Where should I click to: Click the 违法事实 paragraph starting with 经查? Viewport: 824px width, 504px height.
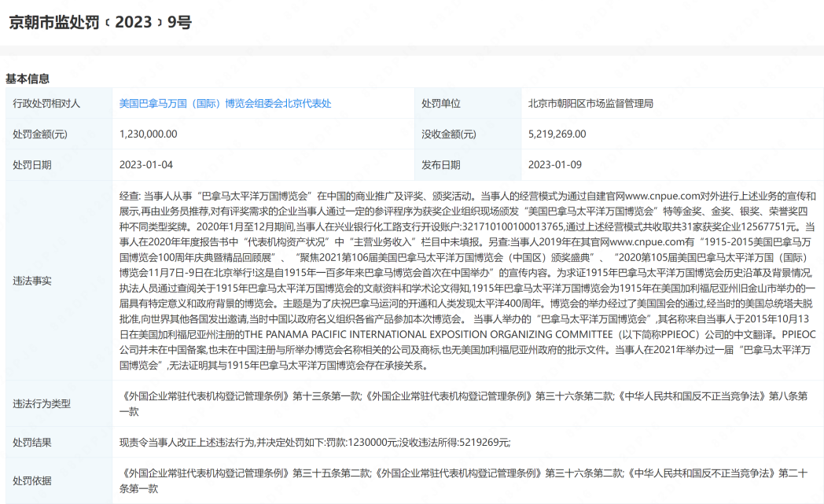click(x=467, y=281)
